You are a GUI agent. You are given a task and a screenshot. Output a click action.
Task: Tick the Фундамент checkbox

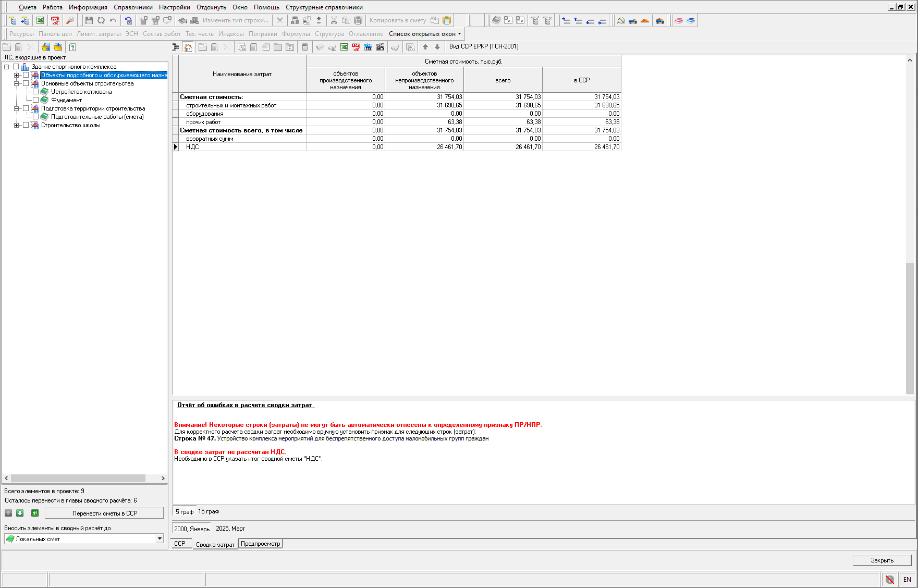[35, 100]
